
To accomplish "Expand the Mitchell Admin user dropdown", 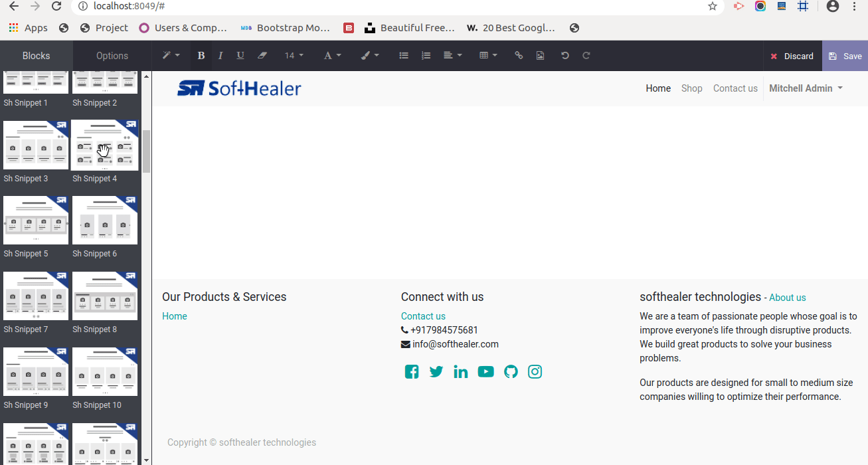I will (806, 88).
